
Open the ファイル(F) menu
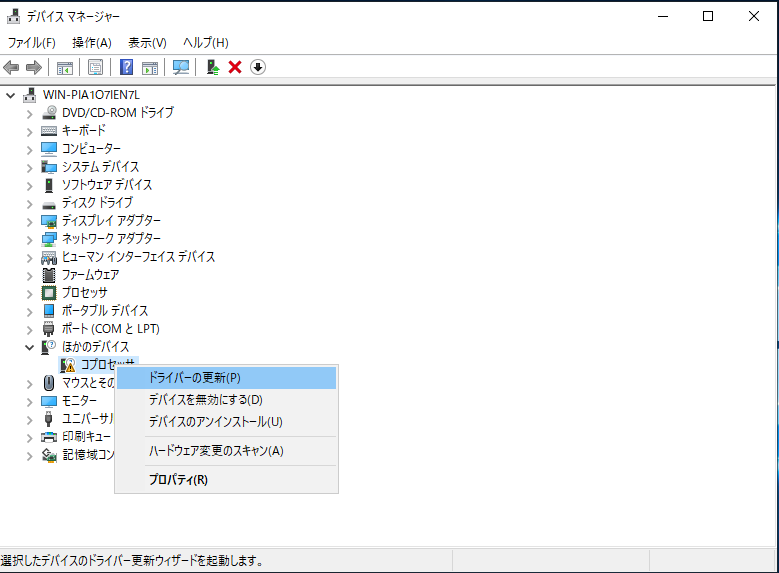(31, 43)
